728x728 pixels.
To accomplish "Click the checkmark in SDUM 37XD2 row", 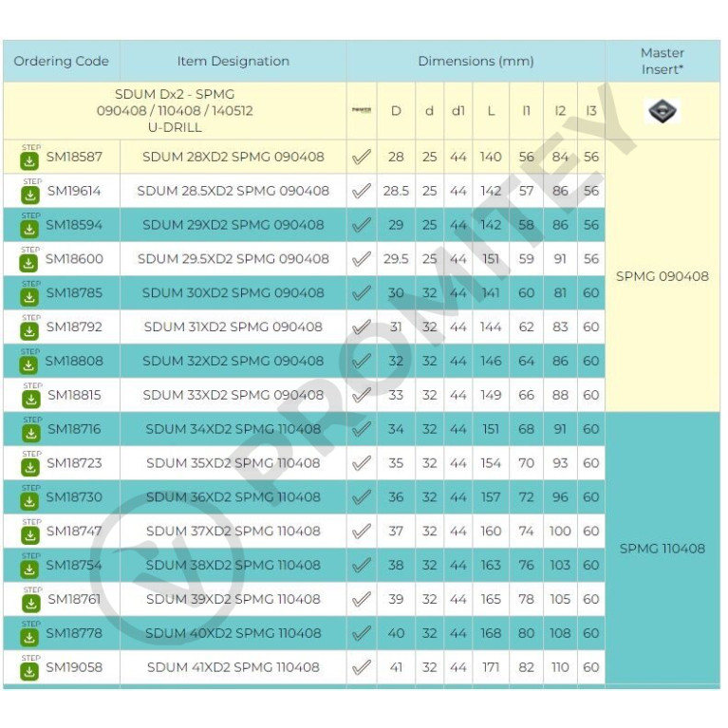I will (x=362, y=532).
